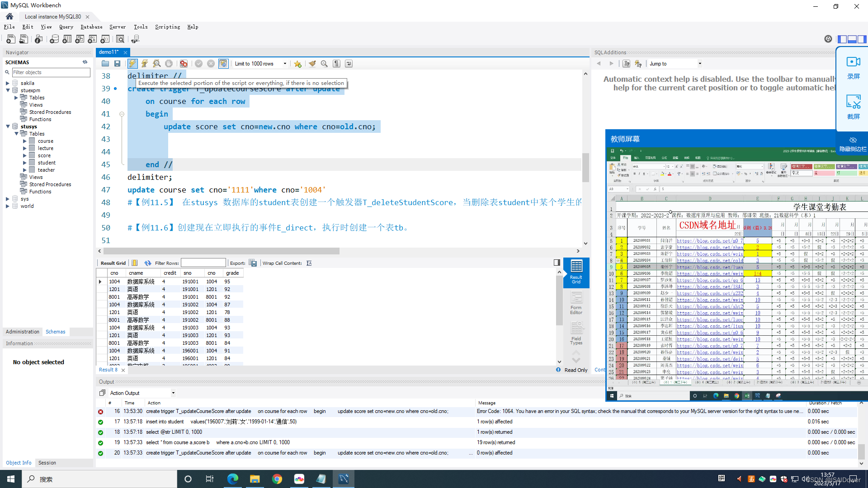Open Chrome from the Windows taskbar
Image resolution: width=868 pixels, height=488 pixels.
click(x=277, y=479)
